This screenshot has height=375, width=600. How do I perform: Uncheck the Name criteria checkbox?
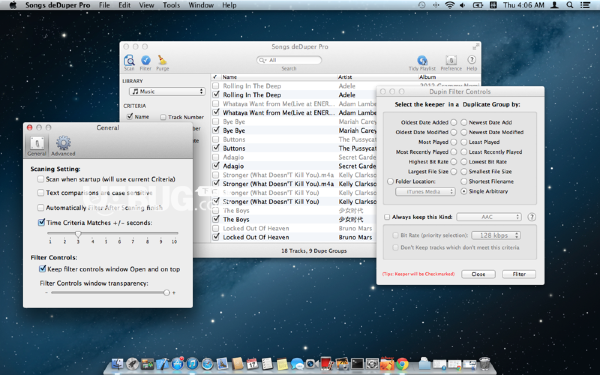click(130, 116)
